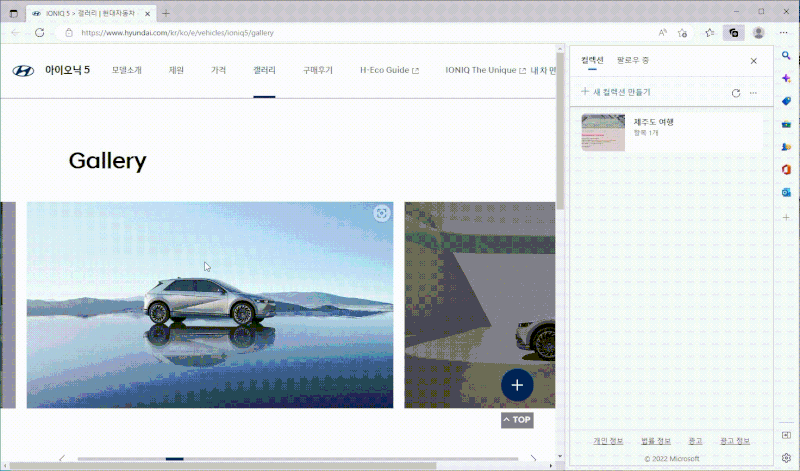Open the 구매후기 menu item
Screen dimensions: 800x471
tap(317, 70)
